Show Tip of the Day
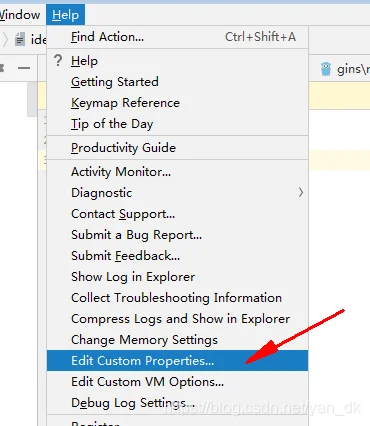The height and width of the screenshot is (426, 370). (177, 124)
